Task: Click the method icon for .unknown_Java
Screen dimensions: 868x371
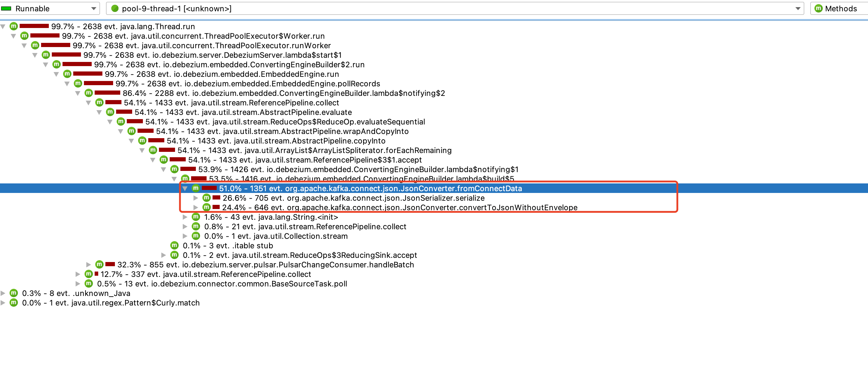Action: [x=13, y=293]
